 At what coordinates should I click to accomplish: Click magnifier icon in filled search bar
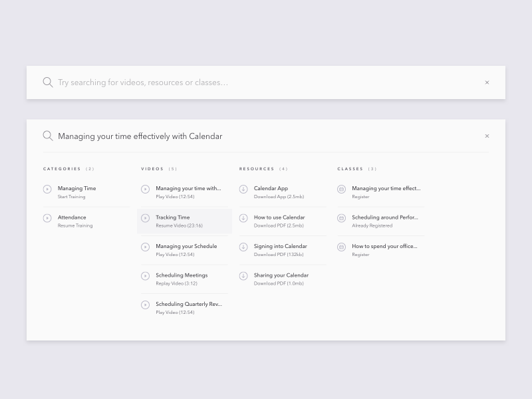[x=48, y=136]
